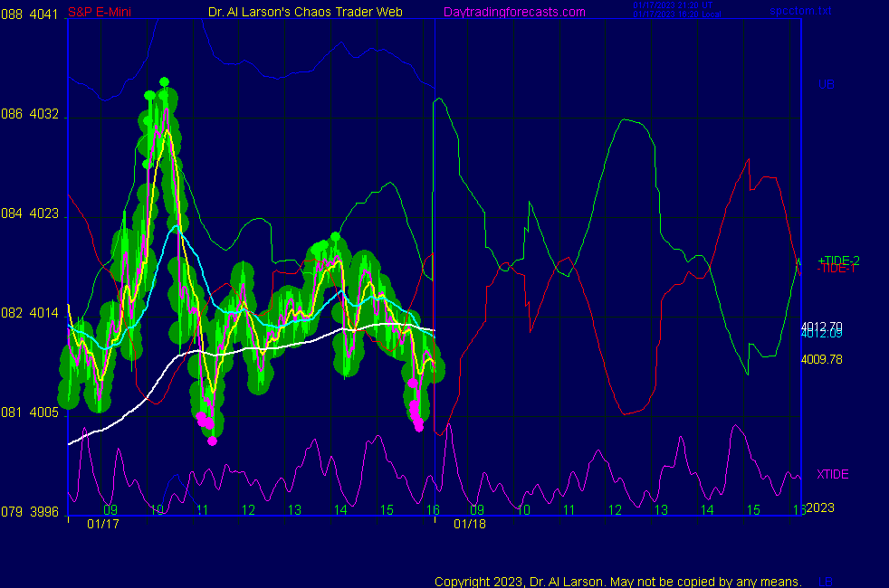
Task: Click the magenta dot at 11 o'clock low
Action: (212, 441)
